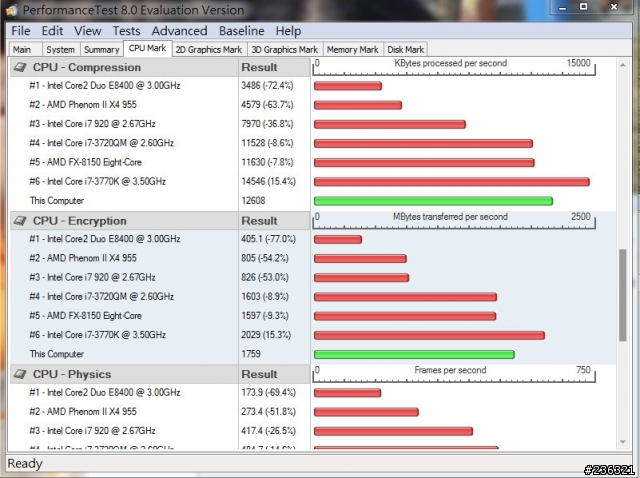Image resolution: width=640 pixels, height=478 pixels.
Task: Switch to the Memory Mark tab
Action: pos(353,49)
